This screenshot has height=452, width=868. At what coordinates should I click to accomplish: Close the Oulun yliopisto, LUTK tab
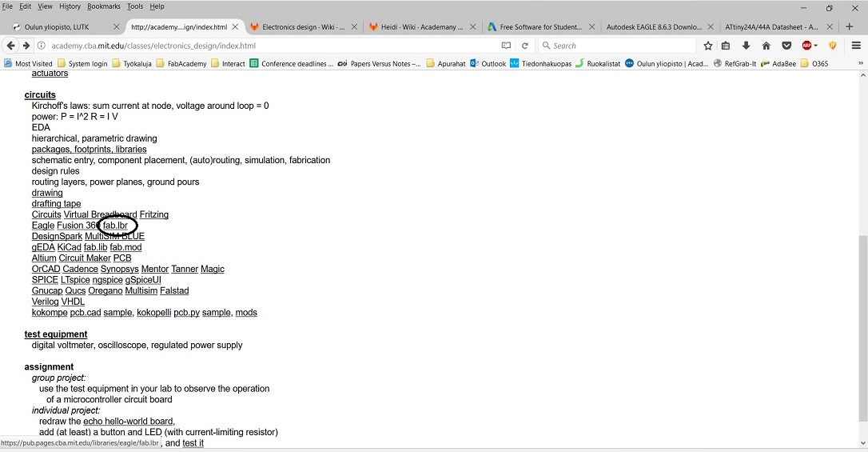click(x=116, y=26)
